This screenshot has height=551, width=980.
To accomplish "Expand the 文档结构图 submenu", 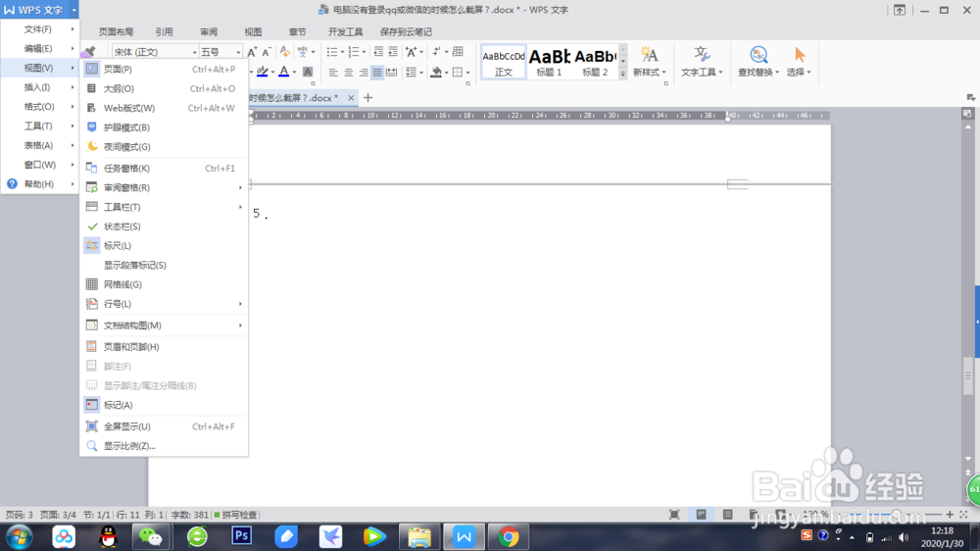I will click(x=164, y=325).
